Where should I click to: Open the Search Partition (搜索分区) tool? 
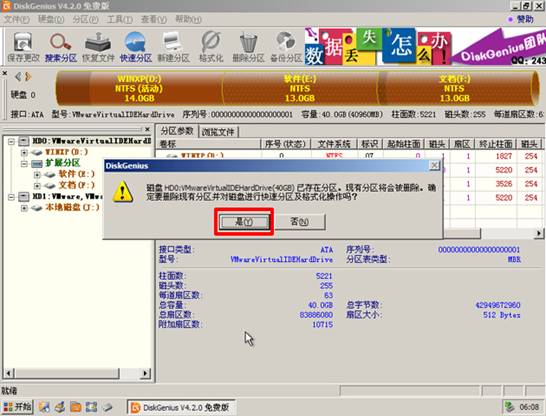[x=61, y=47]
